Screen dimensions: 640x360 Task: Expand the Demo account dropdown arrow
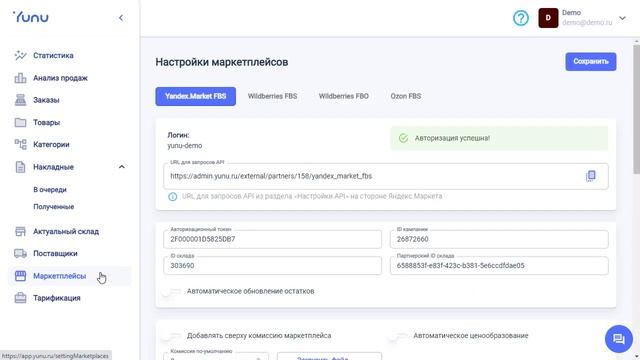(x=622, y=18)
